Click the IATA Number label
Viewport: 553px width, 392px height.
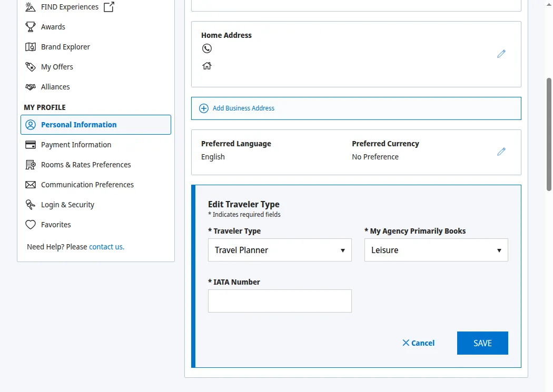[x=234, y=282]
